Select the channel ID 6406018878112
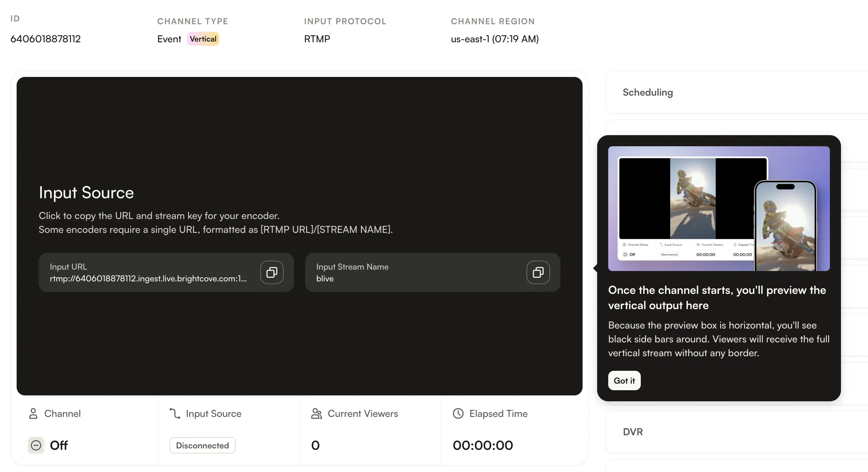 click(x=46, y=39)
